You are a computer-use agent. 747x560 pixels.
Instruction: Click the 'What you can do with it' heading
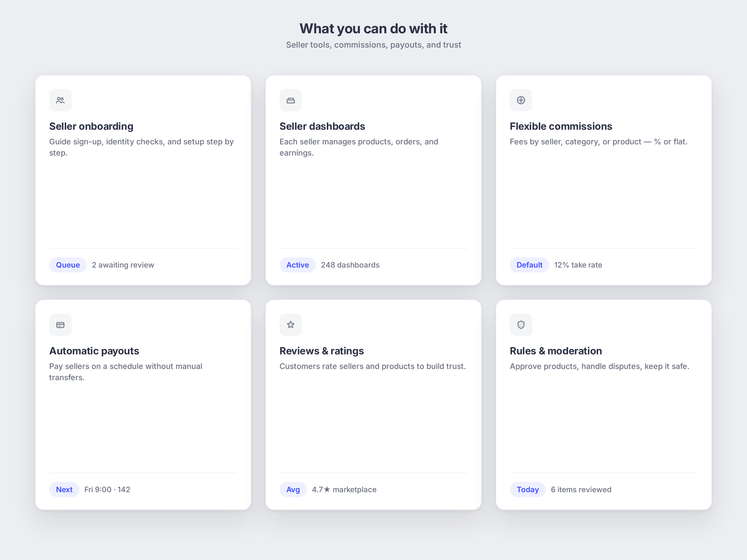374,29
